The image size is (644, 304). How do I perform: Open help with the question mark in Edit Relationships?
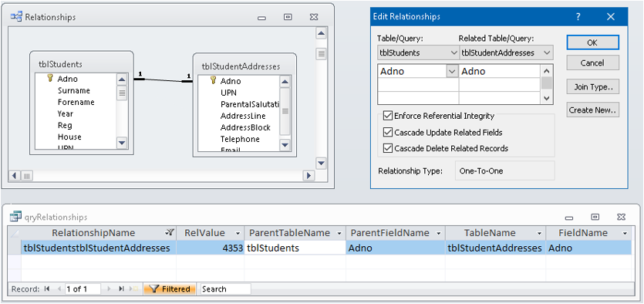[x=578, y=17]
